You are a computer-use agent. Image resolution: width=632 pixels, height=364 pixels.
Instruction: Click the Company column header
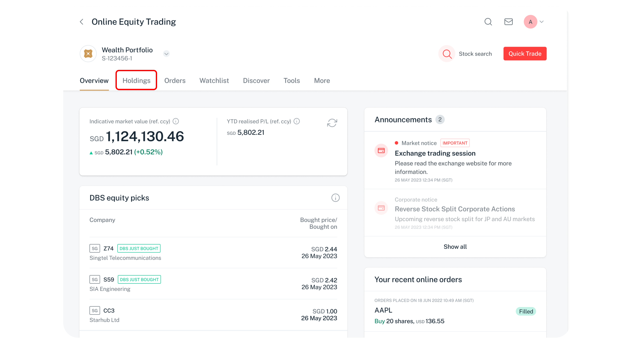click(x=102, y=220)
